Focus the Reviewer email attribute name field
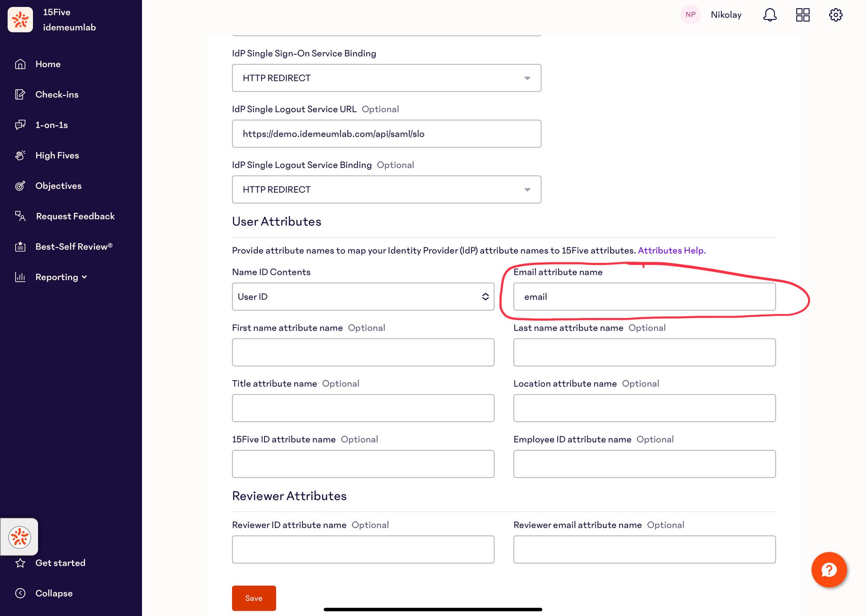The width and height of the screenshot is (866, 616). pos(644,549)
